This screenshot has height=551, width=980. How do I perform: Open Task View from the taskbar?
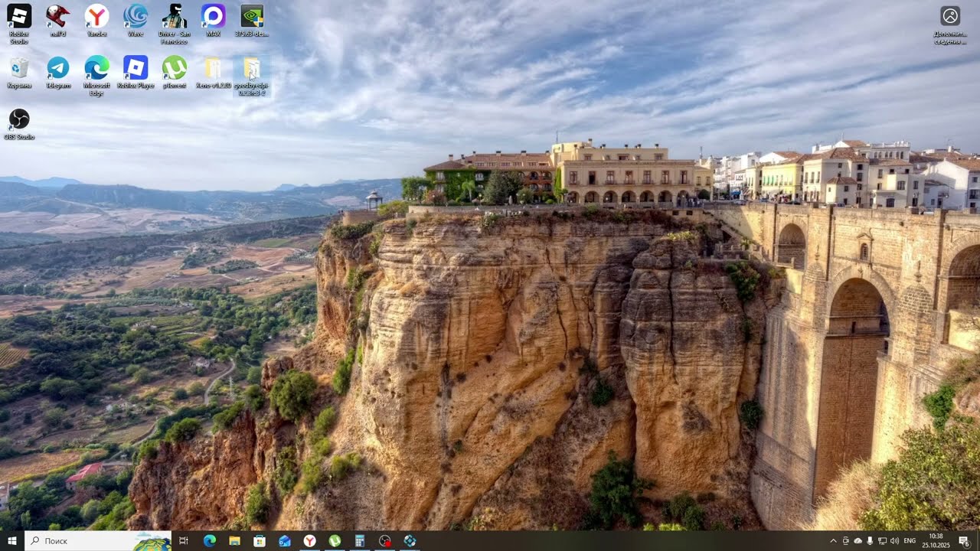(x=184, y=541)
